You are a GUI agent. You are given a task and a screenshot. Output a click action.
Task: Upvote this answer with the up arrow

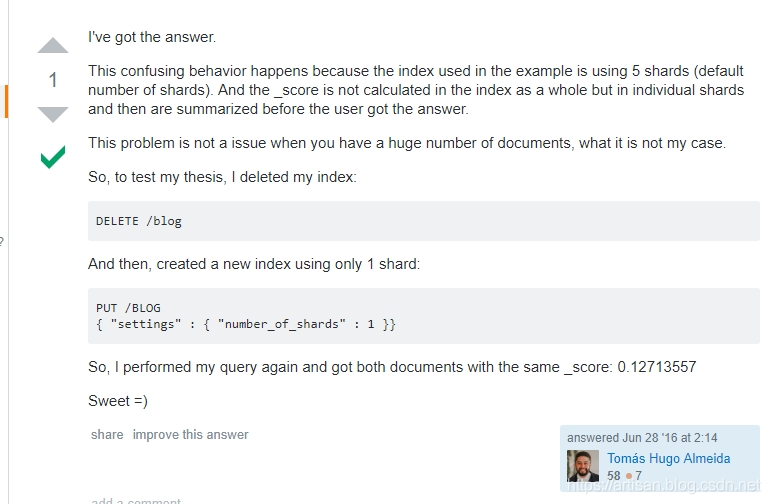coord(53,46)
